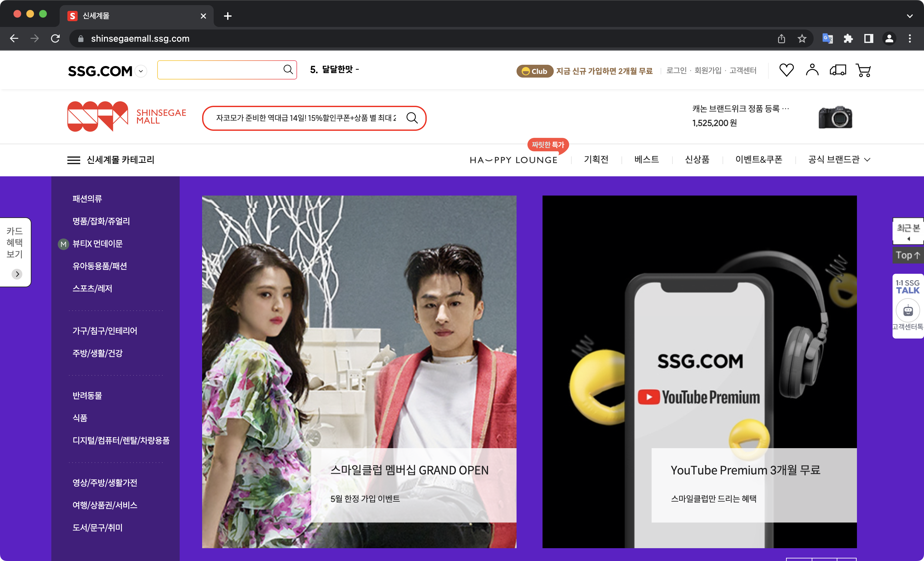Viewport: 924px width, 561px height.
Task: Open the delivery truck icon
Action: coord(837,70)
